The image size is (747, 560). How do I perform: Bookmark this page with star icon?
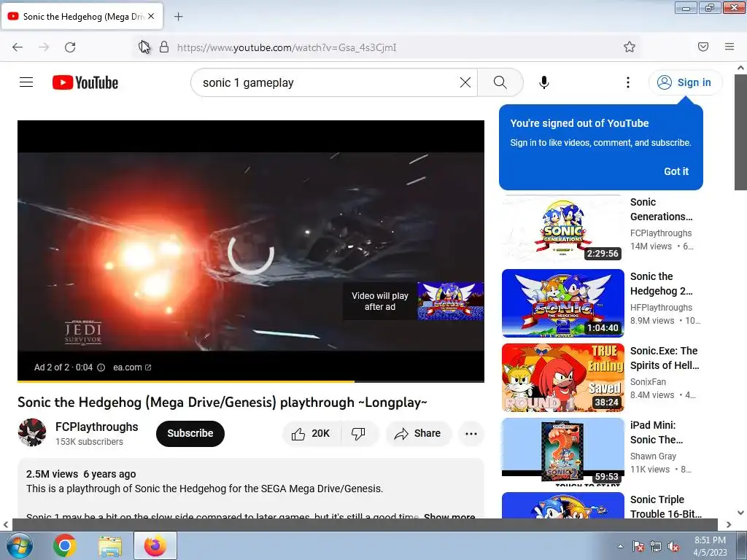point(630,47)
